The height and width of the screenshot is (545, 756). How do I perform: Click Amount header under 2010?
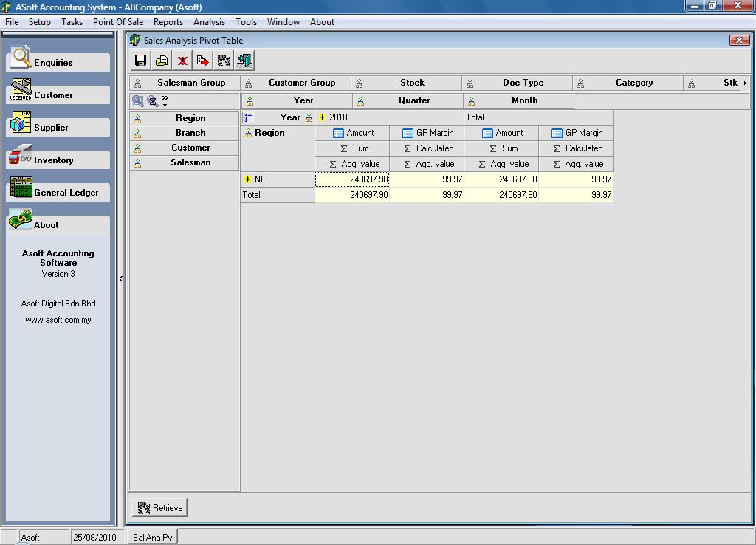[352, 133]
